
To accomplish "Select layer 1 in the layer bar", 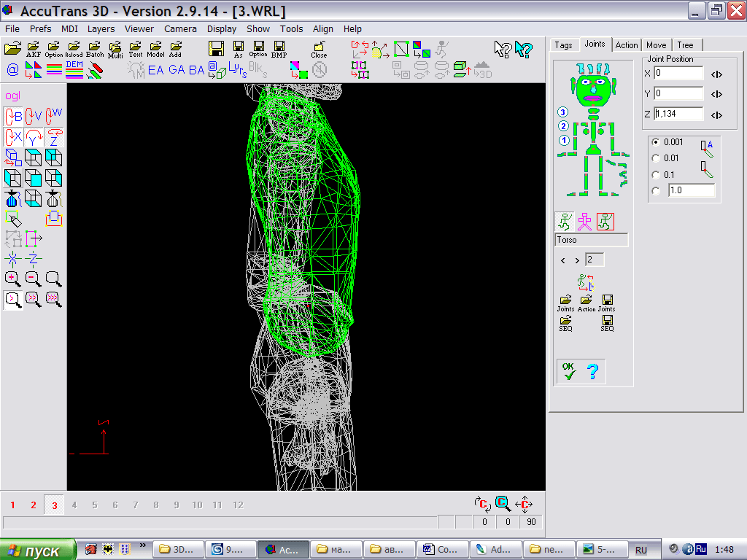I will (13, 505).
